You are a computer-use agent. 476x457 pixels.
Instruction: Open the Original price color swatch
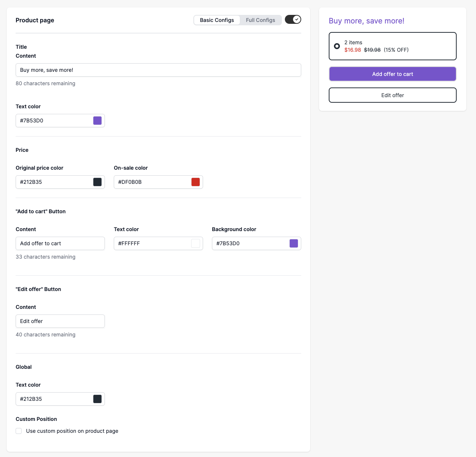click(x=97, y=182)
